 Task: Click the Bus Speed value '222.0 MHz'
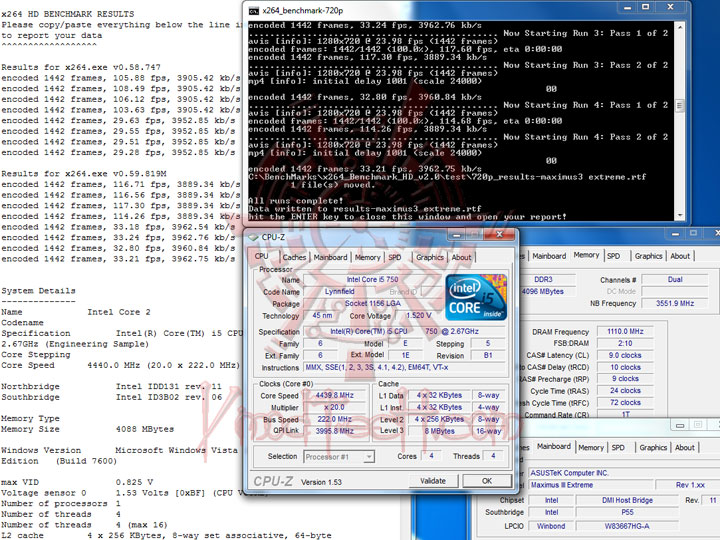click(334, 419)
